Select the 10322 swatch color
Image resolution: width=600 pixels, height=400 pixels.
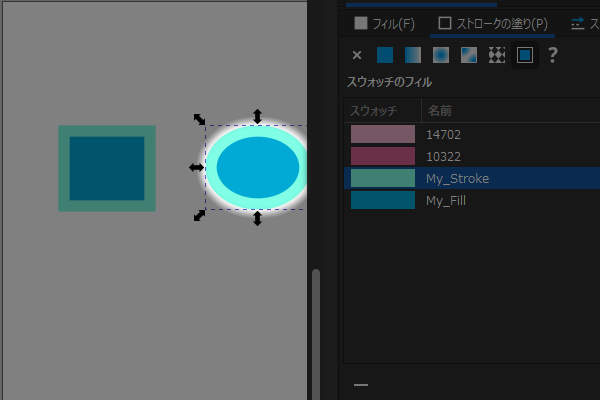(x=383, y=156)
